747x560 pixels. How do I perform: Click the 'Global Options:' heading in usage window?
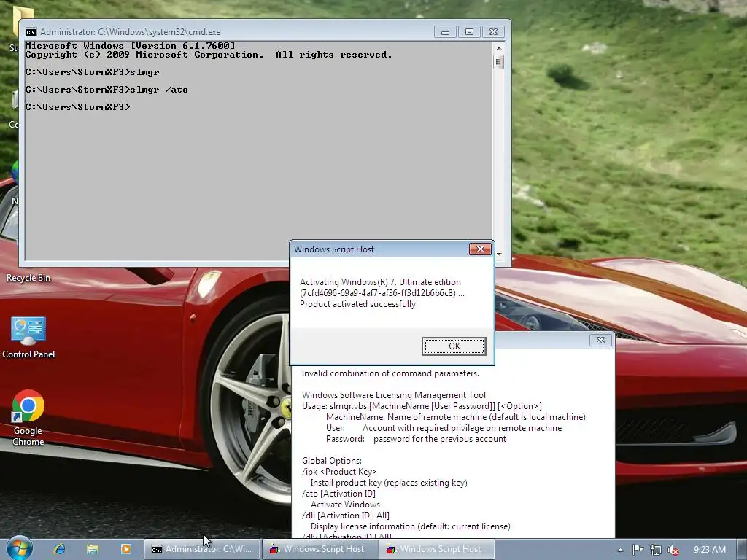(x=332, y=461)
